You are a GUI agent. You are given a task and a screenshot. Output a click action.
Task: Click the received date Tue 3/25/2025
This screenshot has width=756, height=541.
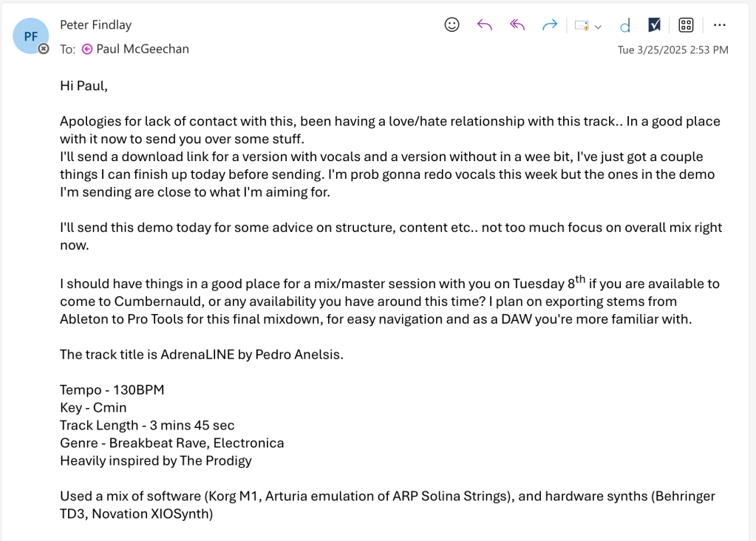672,50
